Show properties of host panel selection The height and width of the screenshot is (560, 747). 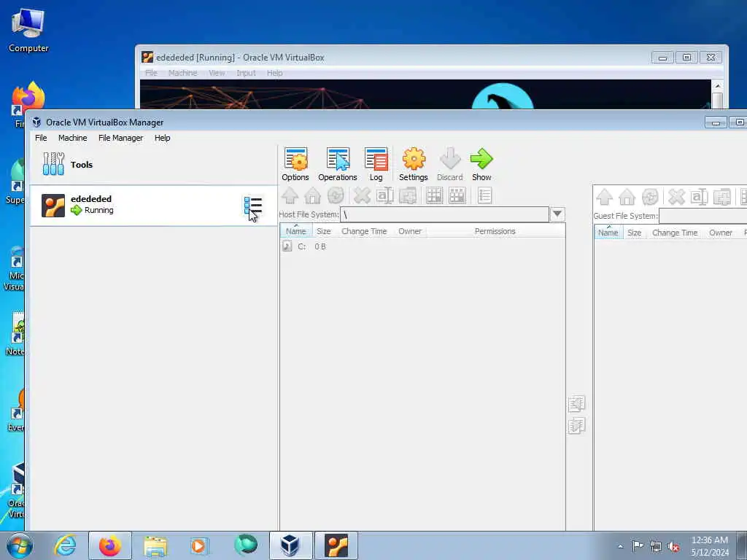pyautogui.click(x=484, y=195)
